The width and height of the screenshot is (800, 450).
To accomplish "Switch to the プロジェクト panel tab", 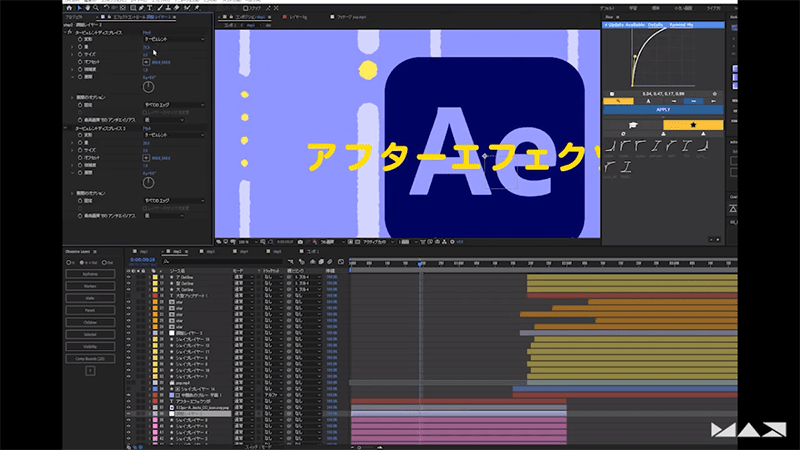I will coord(74,17).
